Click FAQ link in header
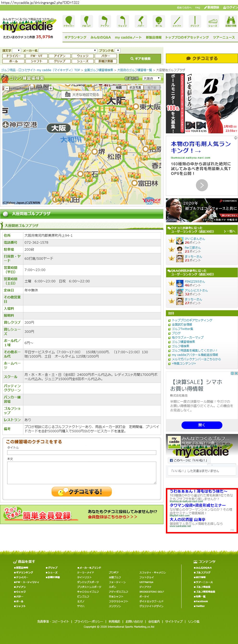 click(x=198, y=8)
